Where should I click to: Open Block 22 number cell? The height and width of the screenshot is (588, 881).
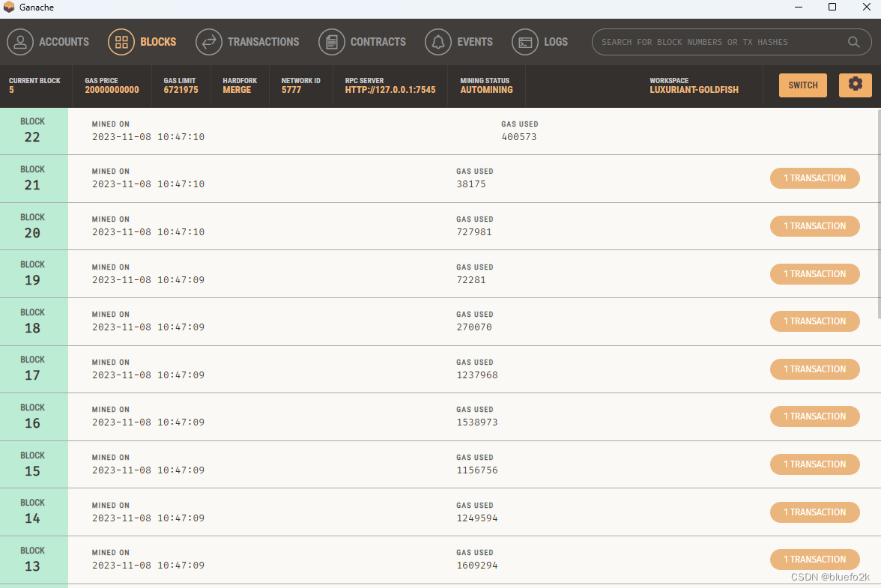point(34,131)
